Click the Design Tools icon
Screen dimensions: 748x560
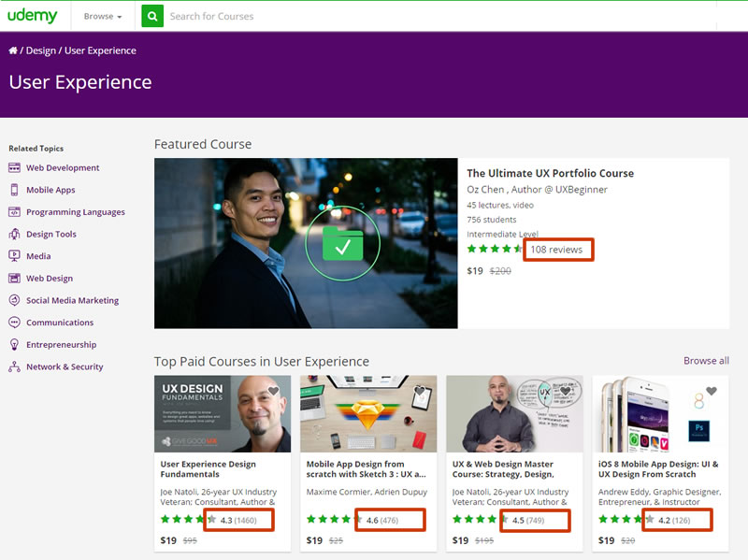(x=14, y=235)
